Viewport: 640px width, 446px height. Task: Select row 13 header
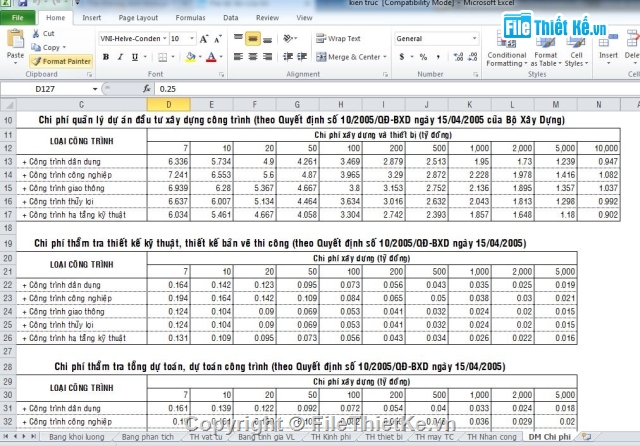[x=8, y=162]
